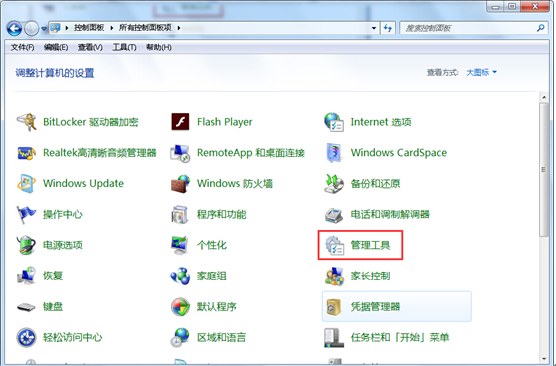Click the Forward navigation button
The width and height of the screenshot is (556, 366).
point(32,28)
